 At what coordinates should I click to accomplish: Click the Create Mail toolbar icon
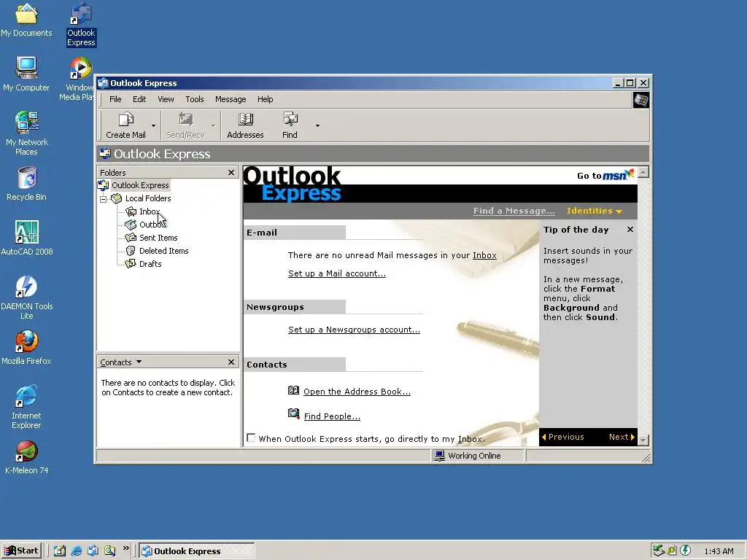click(126, 119)
